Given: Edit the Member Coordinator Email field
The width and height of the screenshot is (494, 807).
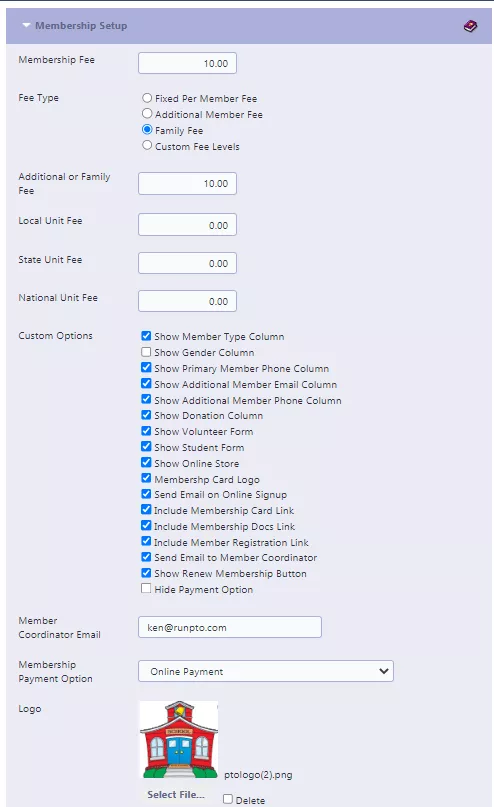Looking at the screenshot, I should [x=230, y=627].
